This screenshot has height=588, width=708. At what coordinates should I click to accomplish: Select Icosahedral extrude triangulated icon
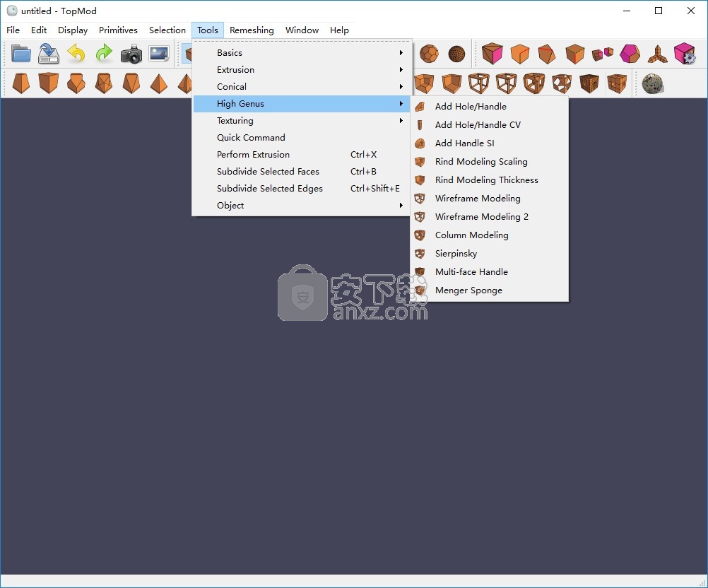103,83
